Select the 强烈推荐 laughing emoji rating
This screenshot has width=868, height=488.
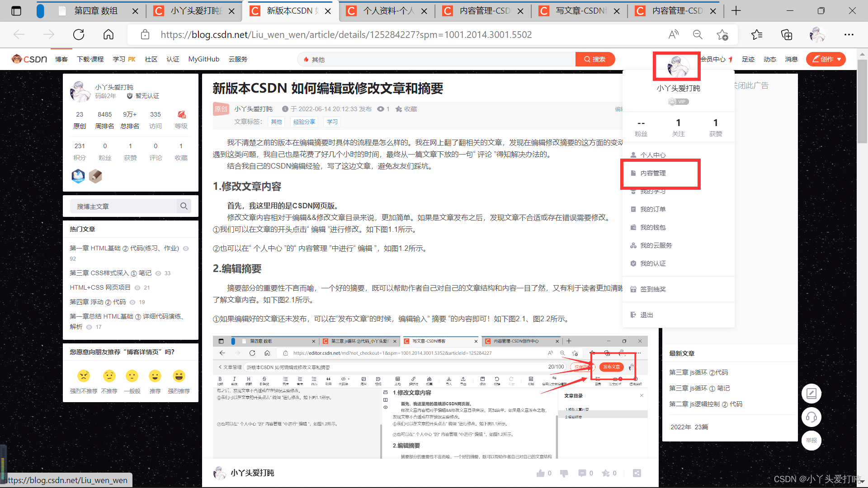pos(179,376)
